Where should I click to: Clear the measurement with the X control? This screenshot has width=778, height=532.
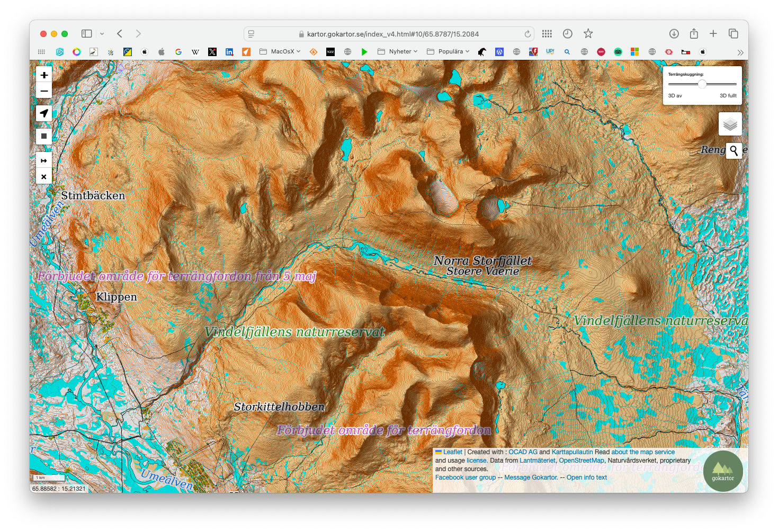coord(44,177)
